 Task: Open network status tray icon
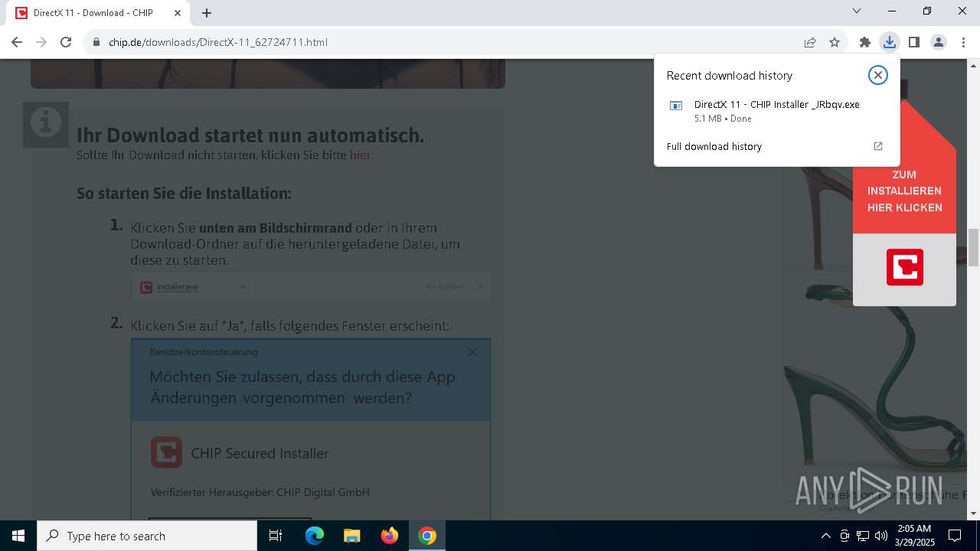pos(863,536)
